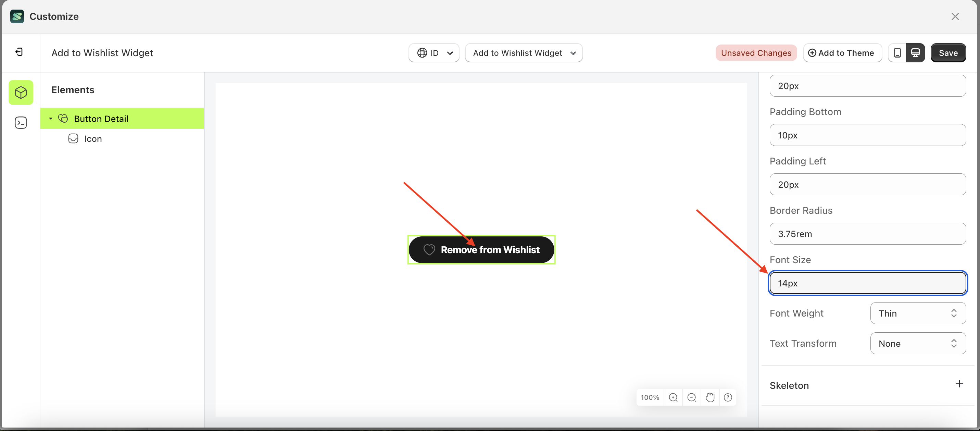Edit the Font Size value field
Screen dimensions: 980x431
point(867,283)
